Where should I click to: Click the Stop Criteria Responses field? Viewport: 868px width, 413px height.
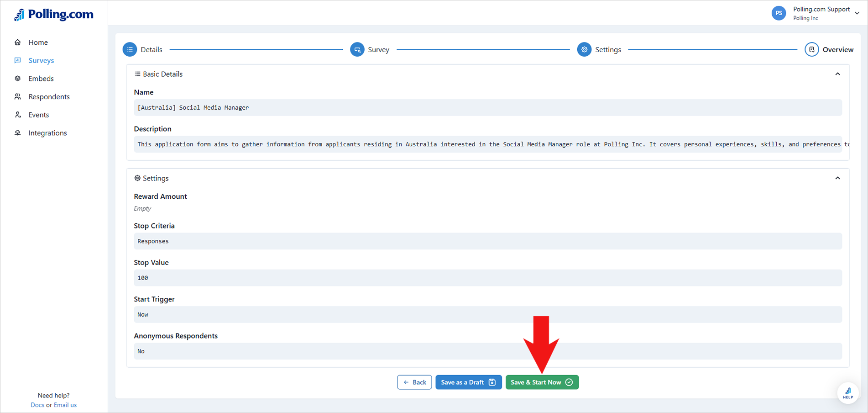[x=488, y=241]
